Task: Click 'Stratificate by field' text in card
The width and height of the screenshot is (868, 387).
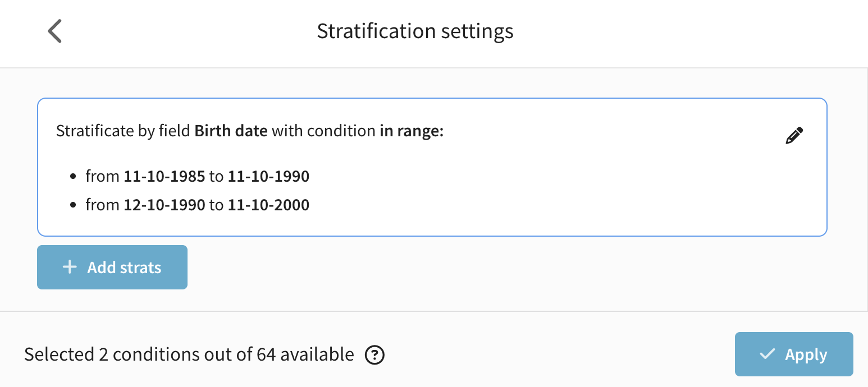Action: 124,132
